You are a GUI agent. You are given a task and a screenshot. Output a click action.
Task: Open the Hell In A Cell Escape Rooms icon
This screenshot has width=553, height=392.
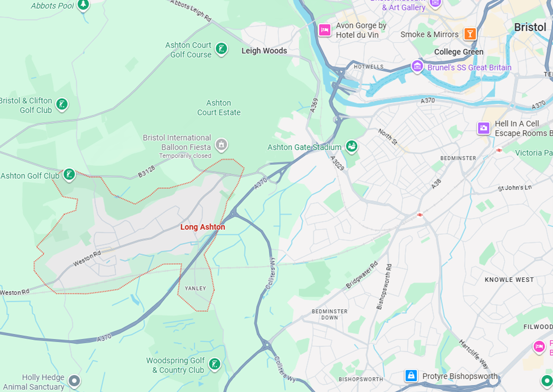(x=484, y=128)
